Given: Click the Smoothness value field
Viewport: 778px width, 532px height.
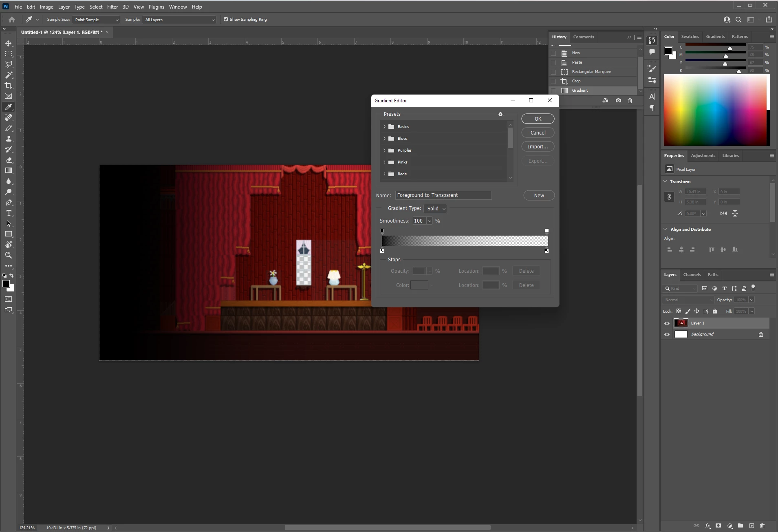Looking at the screenshot, I should click(x=419, y=221).
